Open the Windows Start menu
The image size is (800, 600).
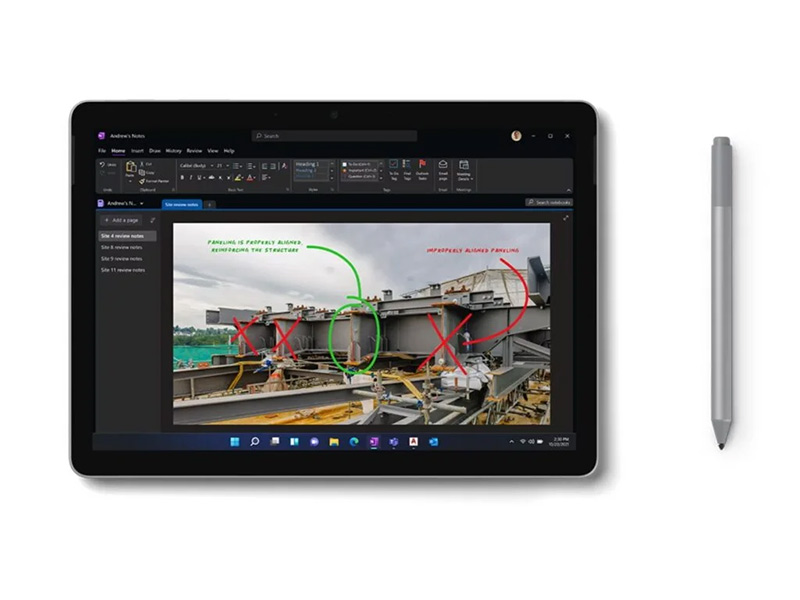(235, 442)
